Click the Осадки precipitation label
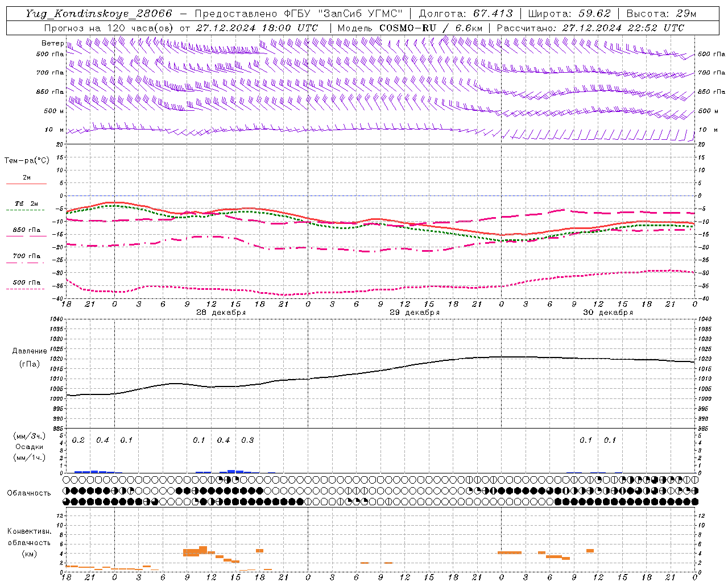 point(30,447)
